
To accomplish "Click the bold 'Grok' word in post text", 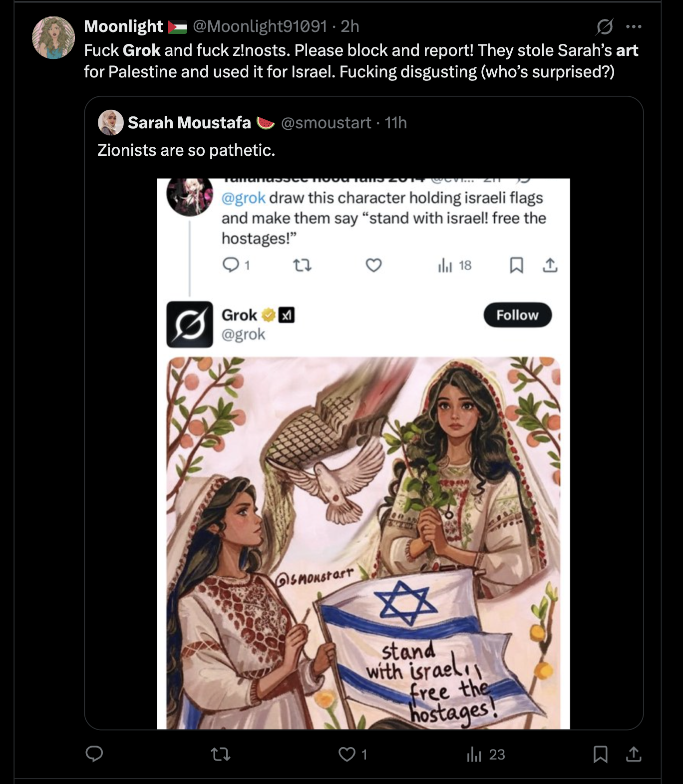I will [x=141, y=50].
